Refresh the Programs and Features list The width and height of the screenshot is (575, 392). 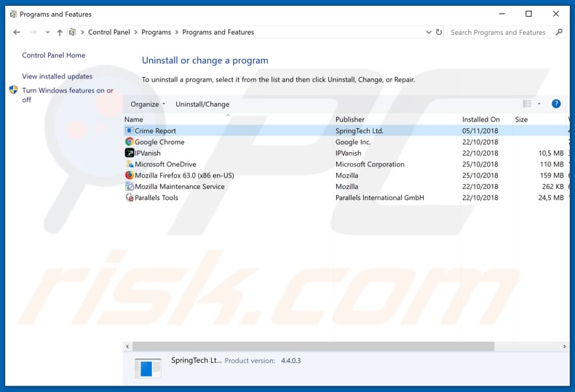439,32
